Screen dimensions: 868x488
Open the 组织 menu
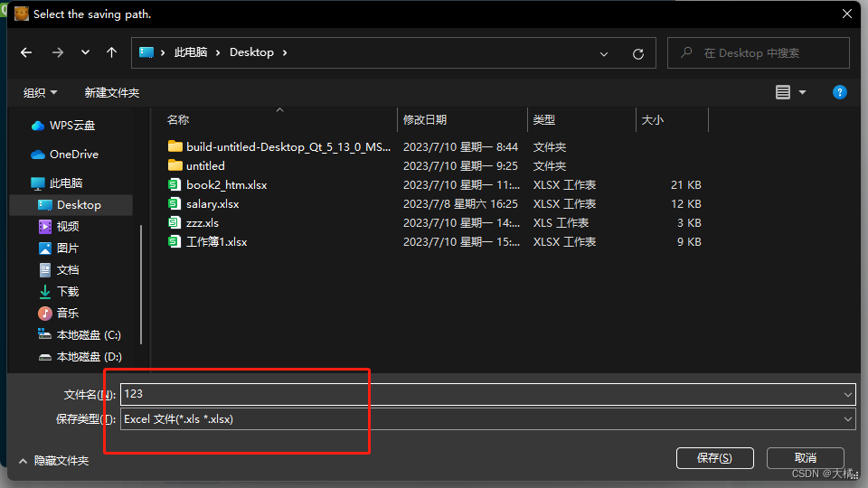[40, 93]
